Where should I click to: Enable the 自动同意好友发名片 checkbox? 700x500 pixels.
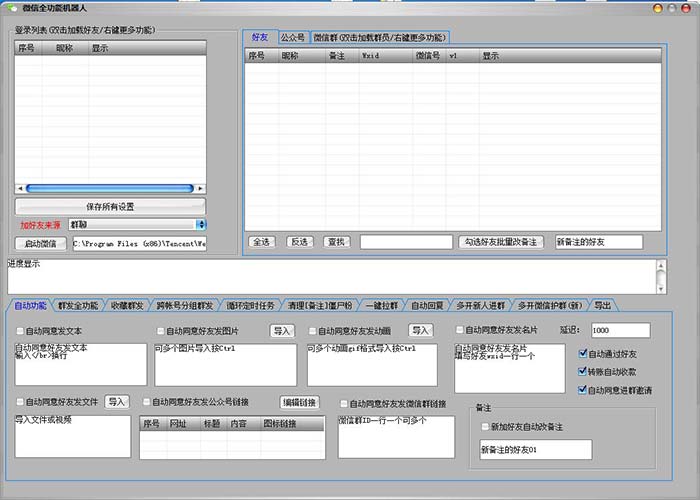tap(459, 330)
